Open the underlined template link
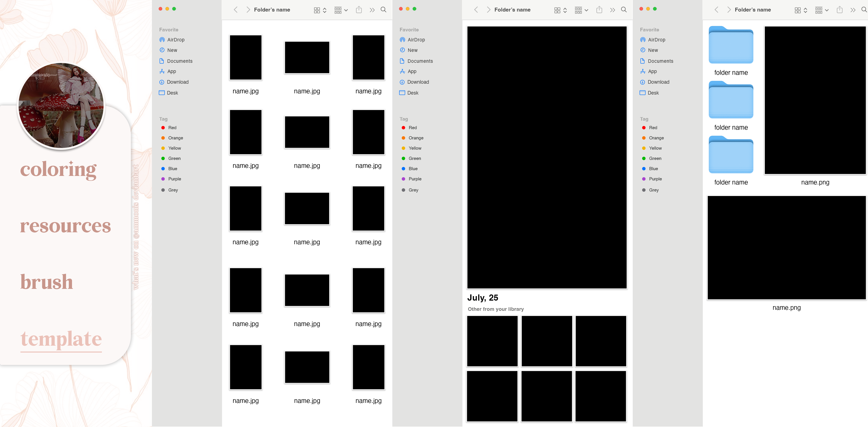Screen dimensions: 868x427 pyautogui.click(x=61, y=339)
